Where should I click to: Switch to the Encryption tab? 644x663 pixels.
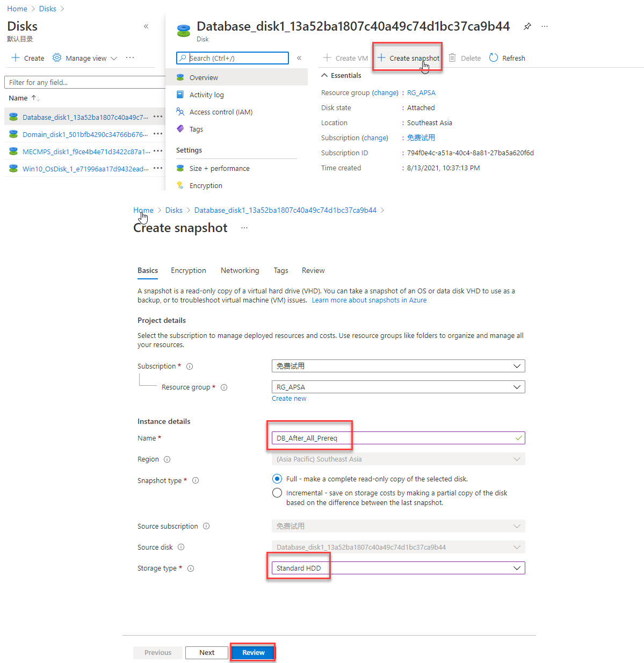point(188,270)
